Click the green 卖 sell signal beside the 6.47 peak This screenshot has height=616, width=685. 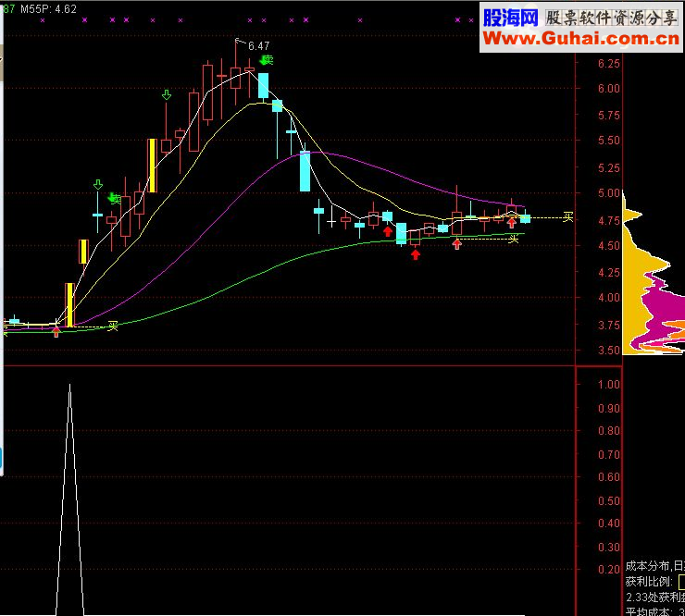pyautogui.click(x=267, y=60)
